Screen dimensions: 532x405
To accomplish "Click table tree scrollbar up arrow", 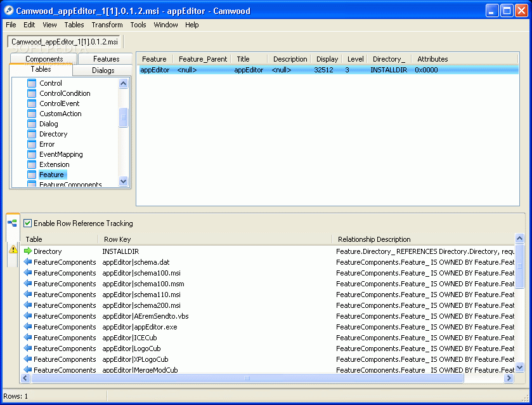I will [x=124, y=83].
